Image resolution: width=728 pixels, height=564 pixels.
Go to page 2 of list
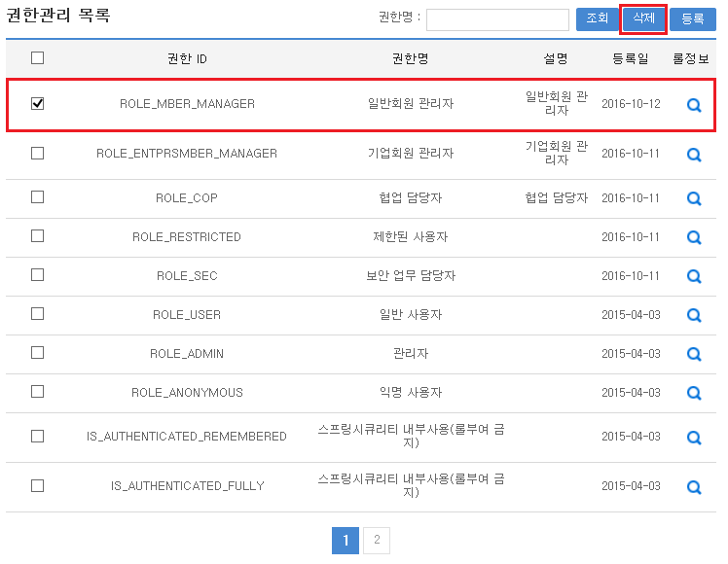click(377, 541)
